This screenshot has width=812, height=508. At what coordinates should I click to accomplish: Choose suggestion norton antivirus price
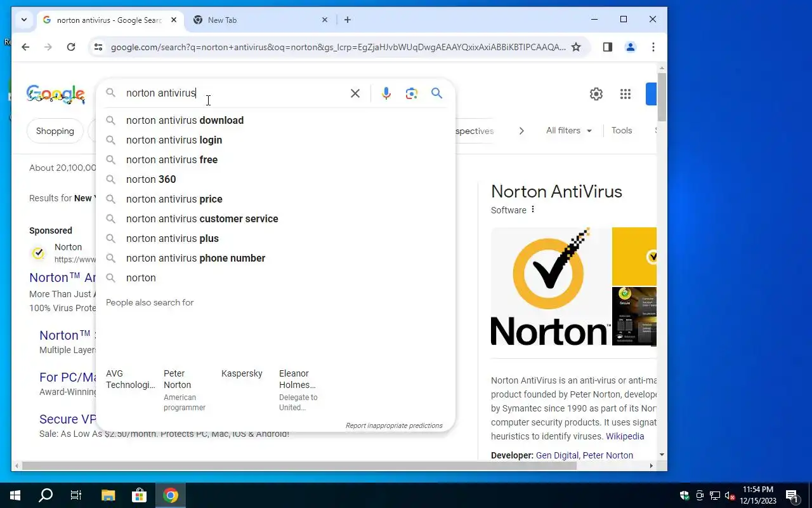click(275, 199)
